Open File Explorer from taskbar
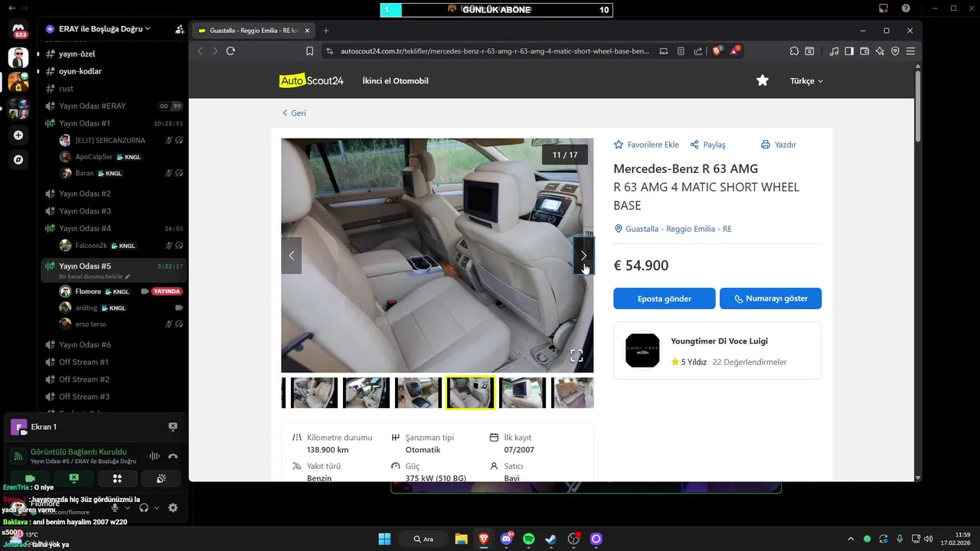The width and height of the screenshot is (980, 551). coord(461,539)
